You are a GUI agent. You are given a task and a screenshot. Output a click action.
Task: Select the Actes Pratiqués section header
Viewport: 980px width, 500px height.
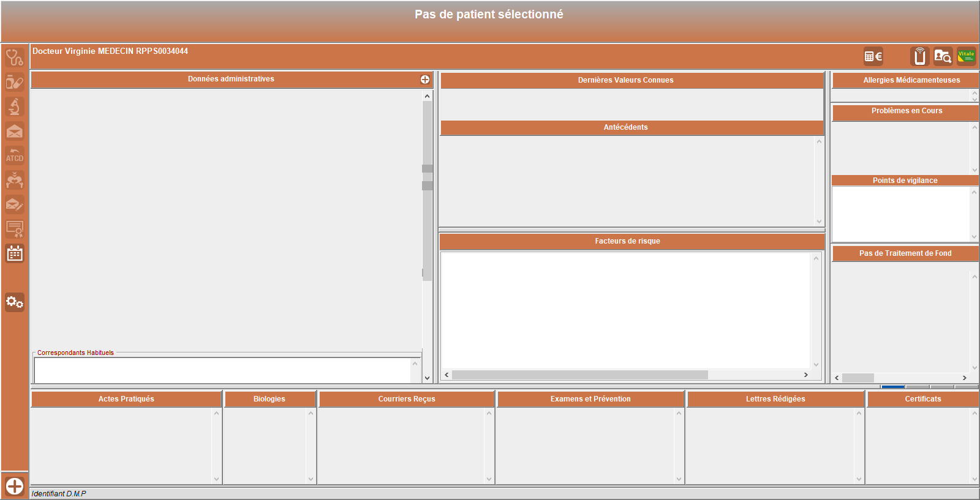click(126, 399)
